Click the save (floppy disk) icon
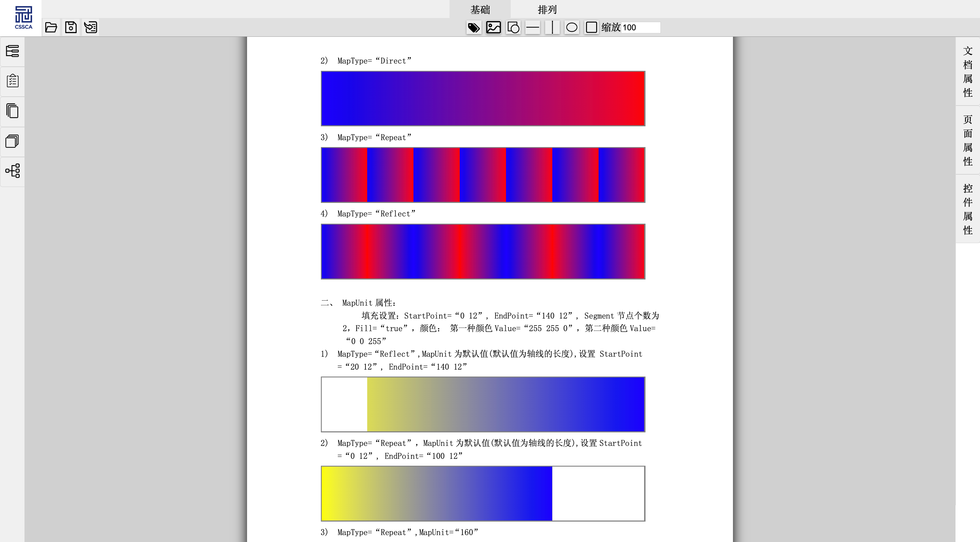The image size is (980, 542). pyautogui.click(x=71, y=27)
